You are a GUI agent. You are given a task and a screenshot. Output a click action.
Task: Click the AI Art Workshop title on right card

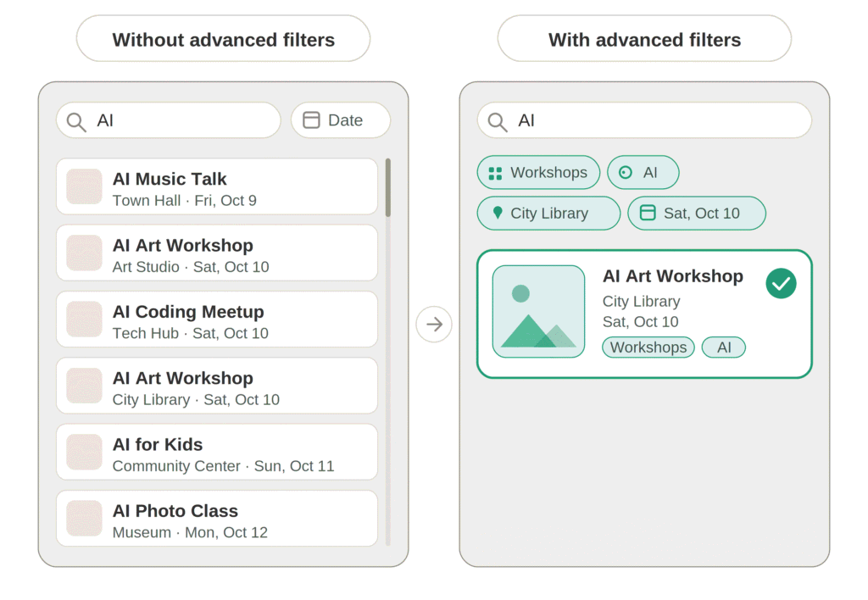pos(672,276)
